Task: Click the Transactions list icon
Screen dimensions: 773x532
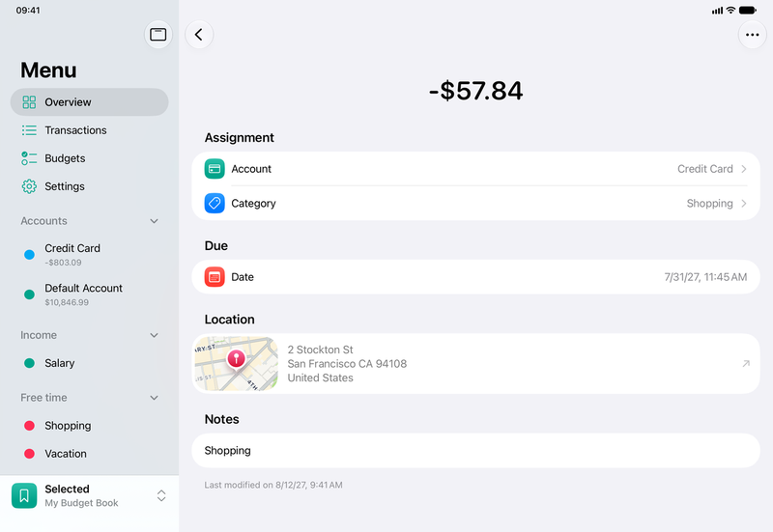Action: tap(29, 130)
